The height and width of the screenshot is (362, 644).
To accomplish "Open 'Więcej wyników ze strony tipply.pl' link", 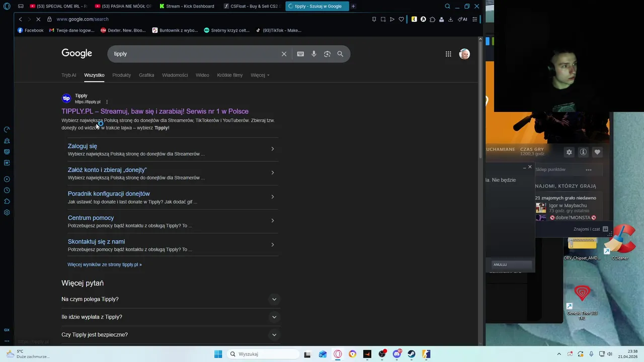I will click(105, 264).
